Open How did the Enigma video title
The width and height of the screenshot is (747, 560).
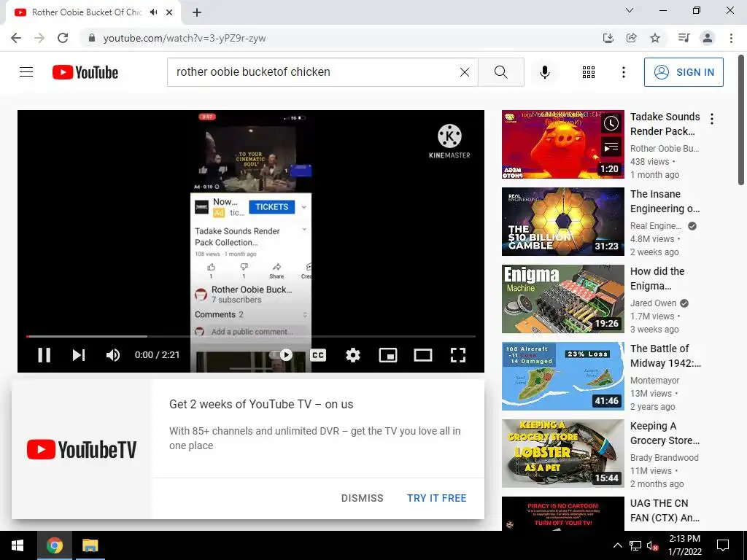coord(657,279)
